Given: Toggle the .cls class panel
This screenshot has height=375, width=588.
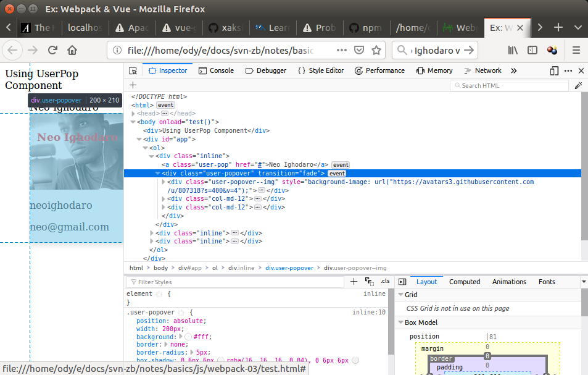Looking at the screenshot, I should [385, 282].
